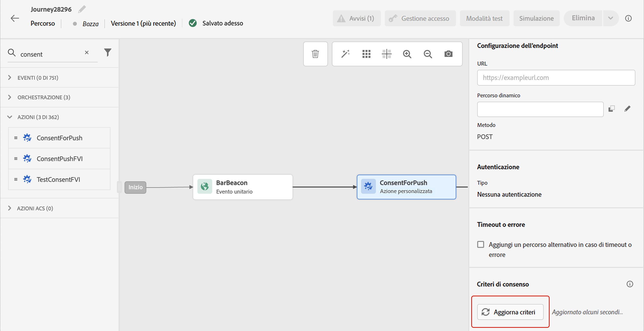644x331 pixels.
Task: Click the URL input field
Action: (x=556, y=78)
